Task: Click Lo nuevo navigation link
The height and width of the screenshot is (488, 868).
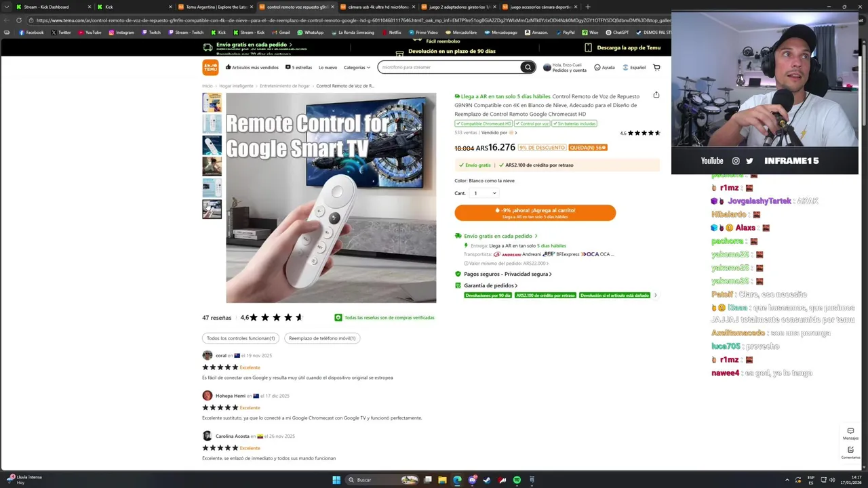Action: coord(328,67)
